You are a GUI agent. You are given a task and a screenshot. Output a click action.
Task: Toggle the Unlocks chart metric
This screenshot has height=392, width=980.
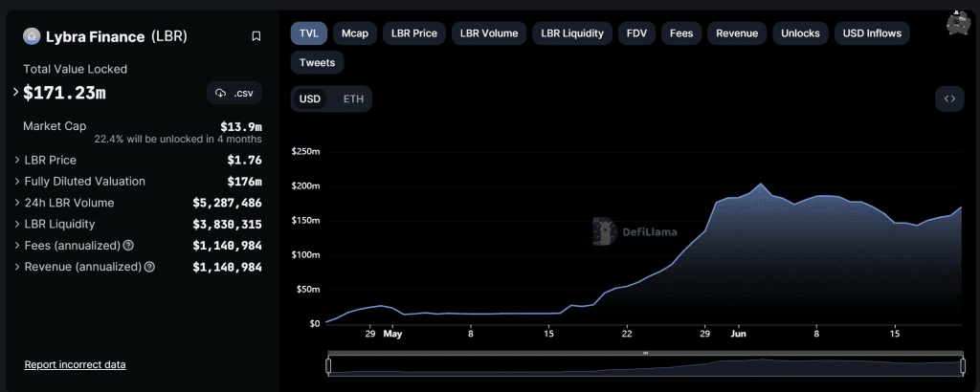click(801, 33)
